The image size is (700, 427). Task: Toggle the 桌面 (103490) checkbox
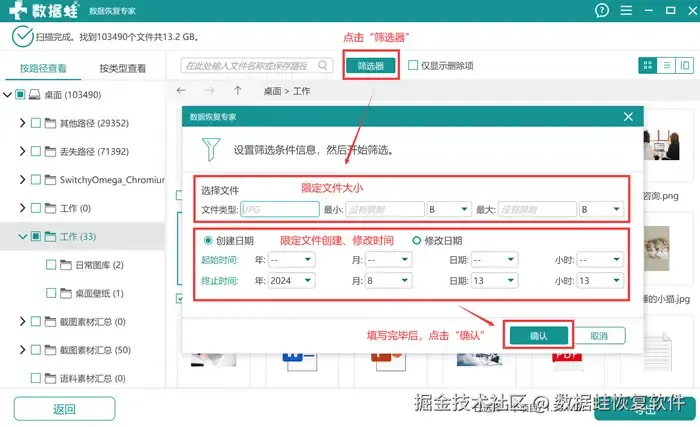click(x=20, y=94)
